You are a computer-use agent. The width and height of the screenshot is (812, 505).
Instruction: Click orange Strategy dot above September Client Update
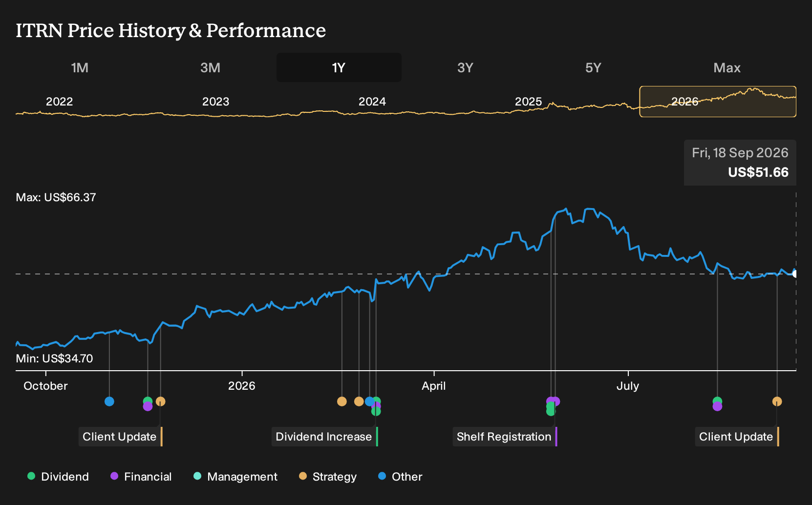click(777, 401)
